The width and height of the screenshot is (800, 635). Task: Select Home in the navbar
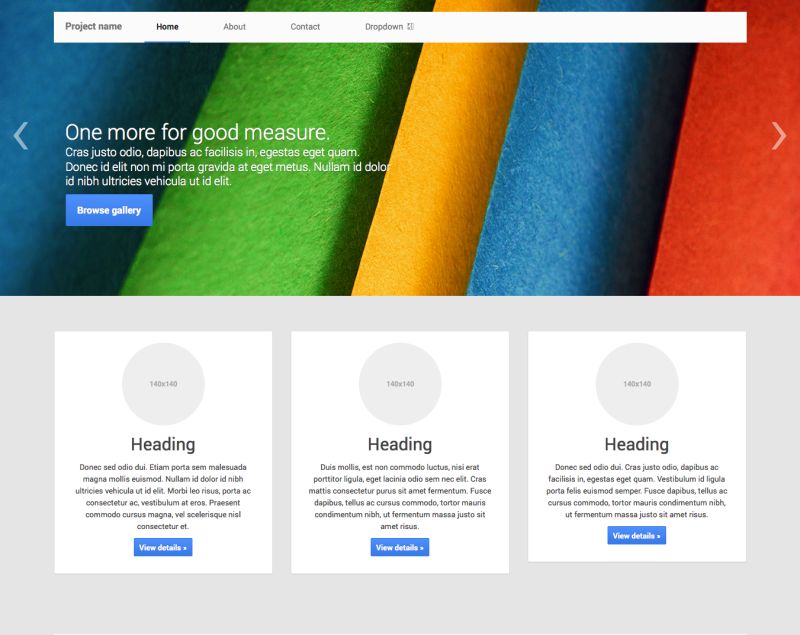tap(168, 27)
